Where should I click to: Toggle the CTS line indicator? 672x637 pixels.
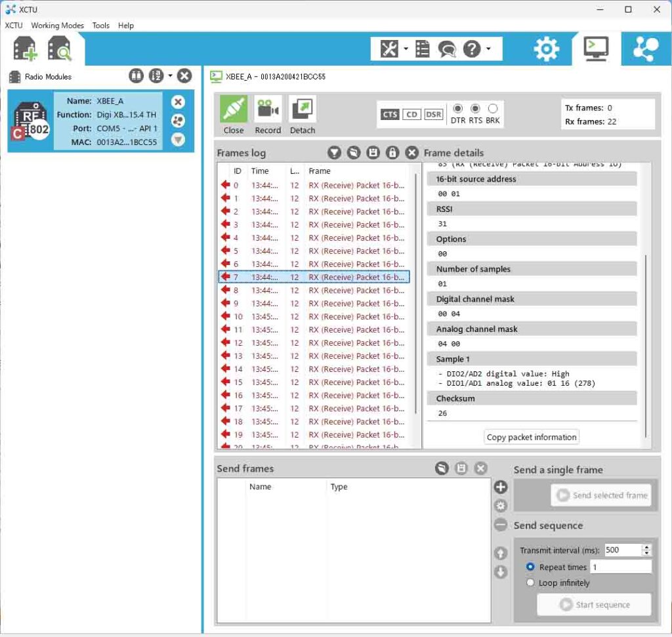click(390, 114)
